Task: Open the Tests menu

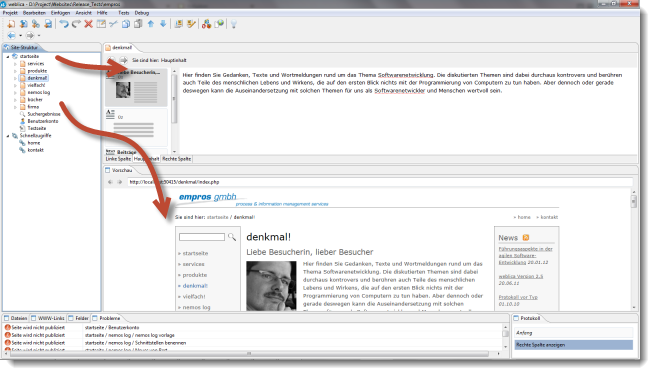Action: tap(124, 13)
